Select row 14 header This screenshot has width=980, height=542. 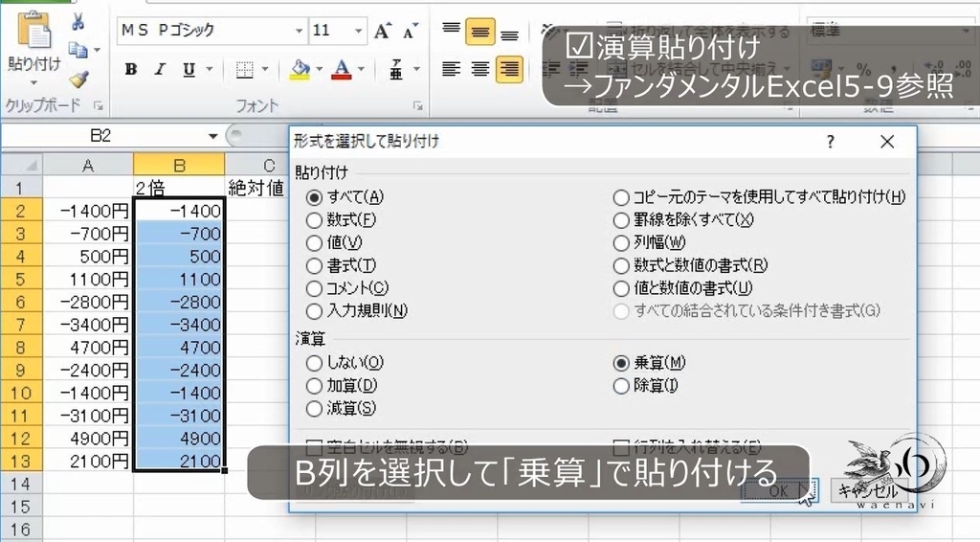21,484
